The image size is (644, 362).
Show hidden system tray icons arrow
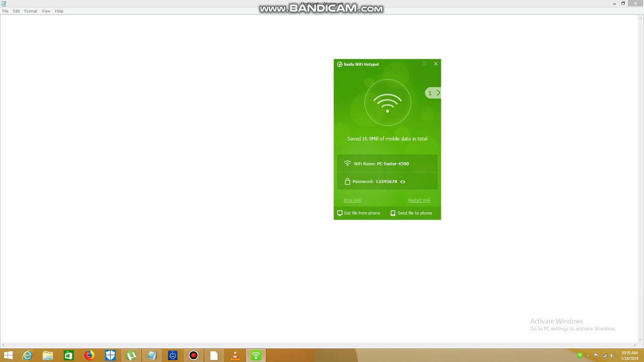point(588,356)
